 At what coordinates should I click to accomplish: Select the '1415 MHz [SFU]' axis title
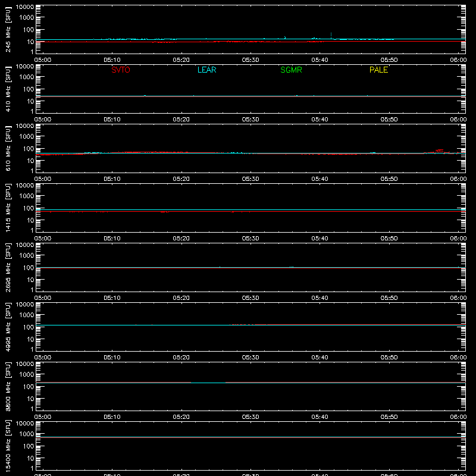8,208
